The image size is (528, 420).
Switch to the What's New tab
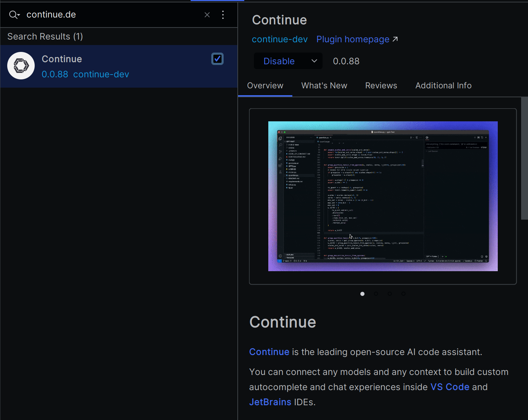tap(324, 86)
